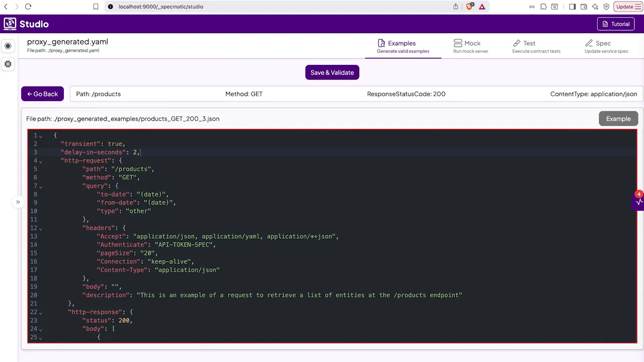Image resolution: width=644 pixels, height=362 pixels.
Task: Select the Mock server icon
Action: click(458, 43)
